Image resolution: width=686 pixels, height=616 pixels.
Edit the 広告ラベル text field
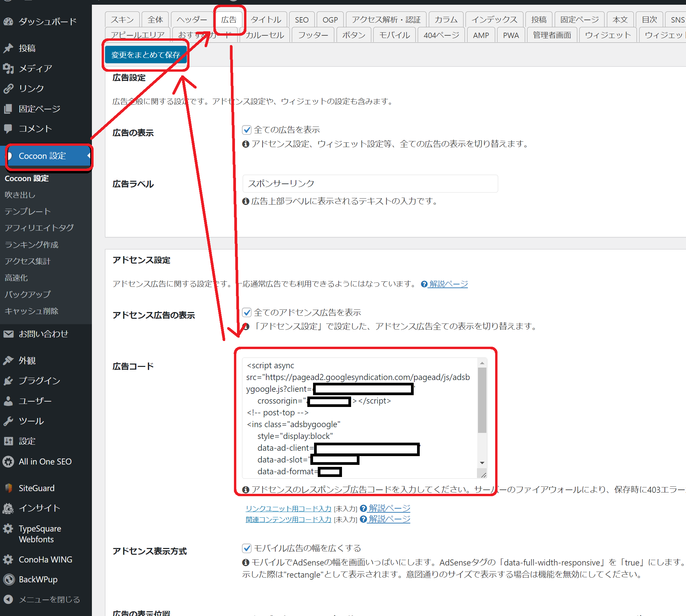pos(370,183)
